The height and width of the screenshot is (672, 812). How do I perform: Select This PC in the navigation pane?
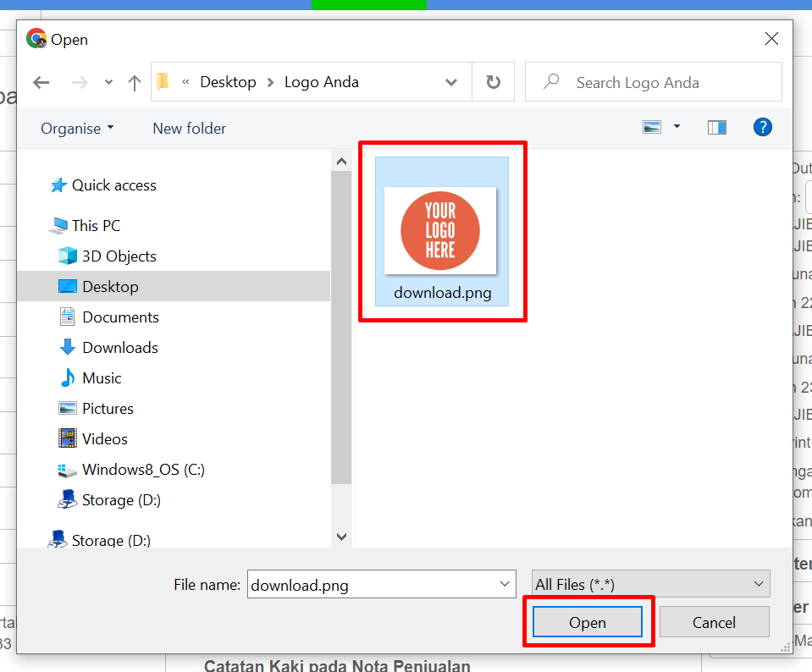[x=96, y=226]
